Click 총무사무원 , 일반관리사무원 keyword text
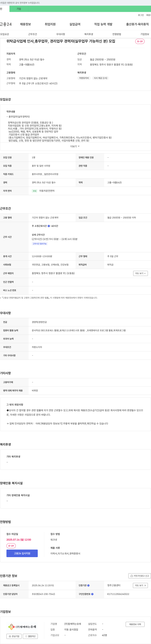 pyautogui.click(x=45, y=174)
